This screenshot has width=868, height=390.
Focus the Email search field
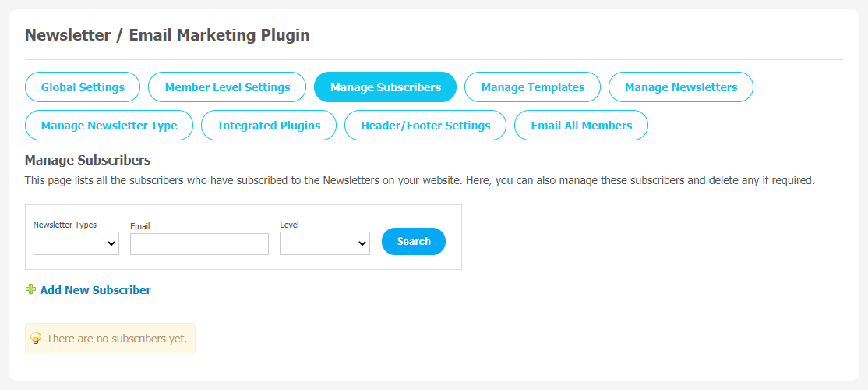tap(199, 243)
